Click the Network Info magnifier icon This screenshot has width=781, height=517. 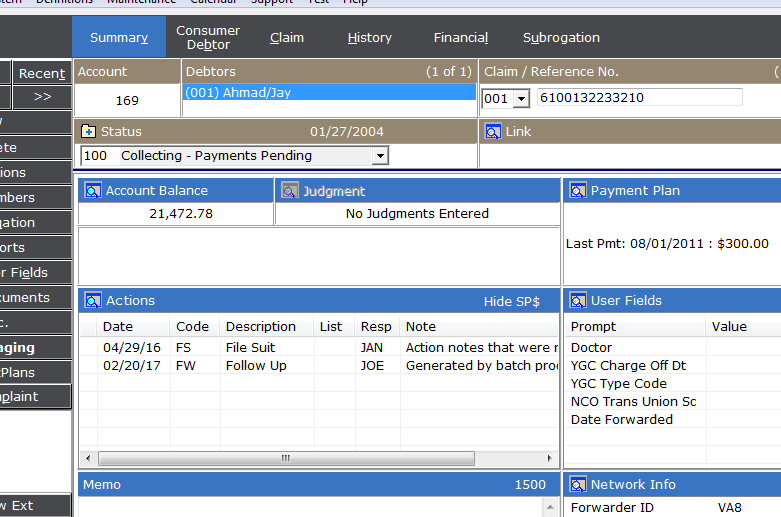coord(577,485)
